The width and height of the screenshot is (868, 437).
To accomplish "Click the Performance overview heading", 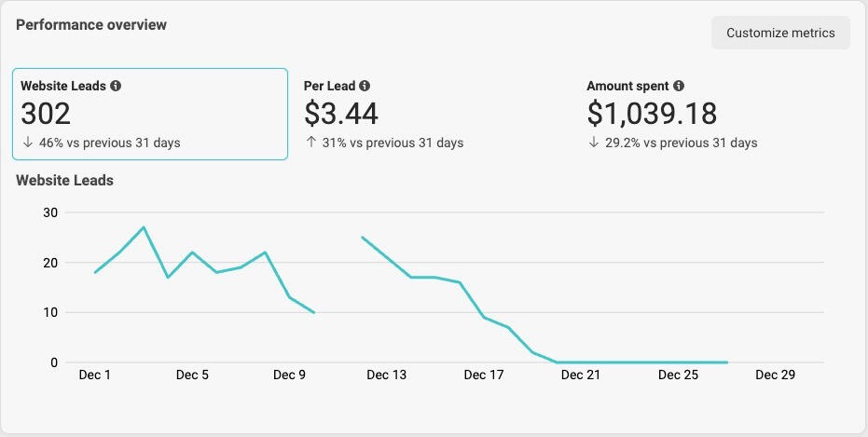I will click(x=91, y=25).
